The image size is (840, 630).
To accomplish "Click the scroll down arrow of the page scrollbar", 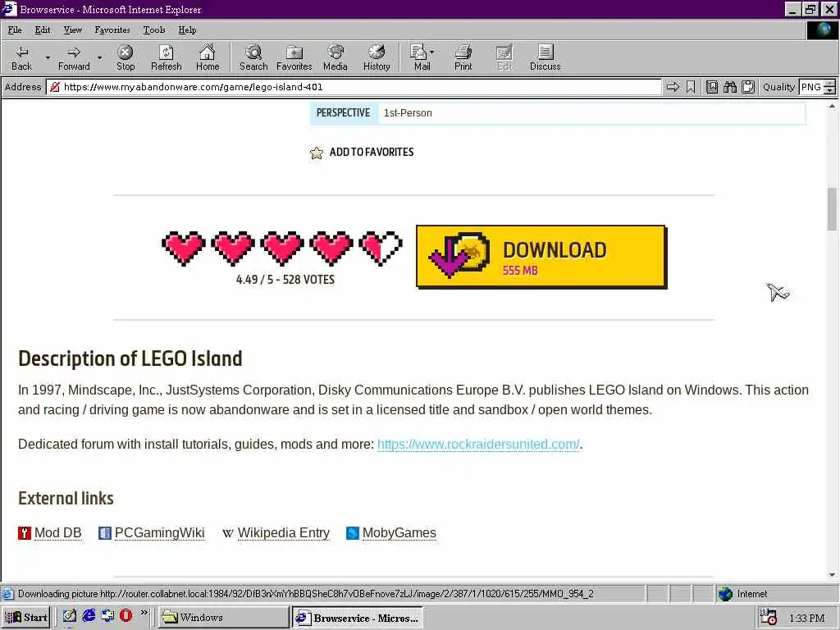I will point(832,575).
